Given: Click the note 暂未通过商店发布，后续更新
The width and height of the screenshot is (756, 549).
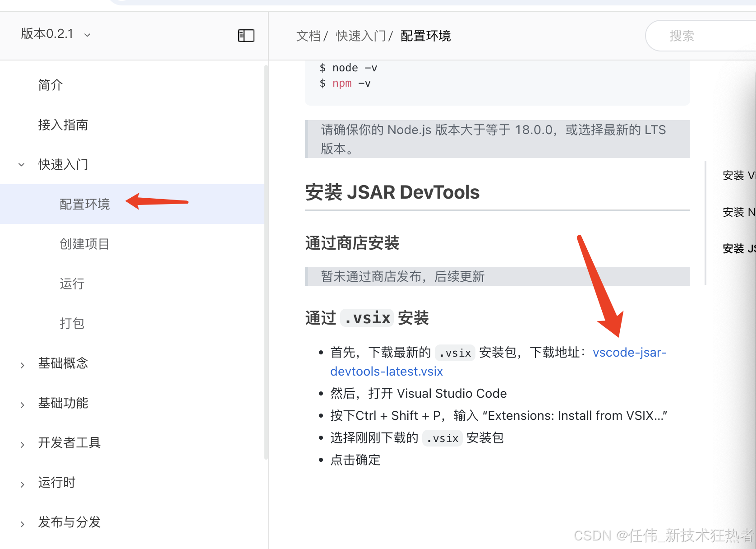Looking at the screenshot, I should tap(498, 276).
